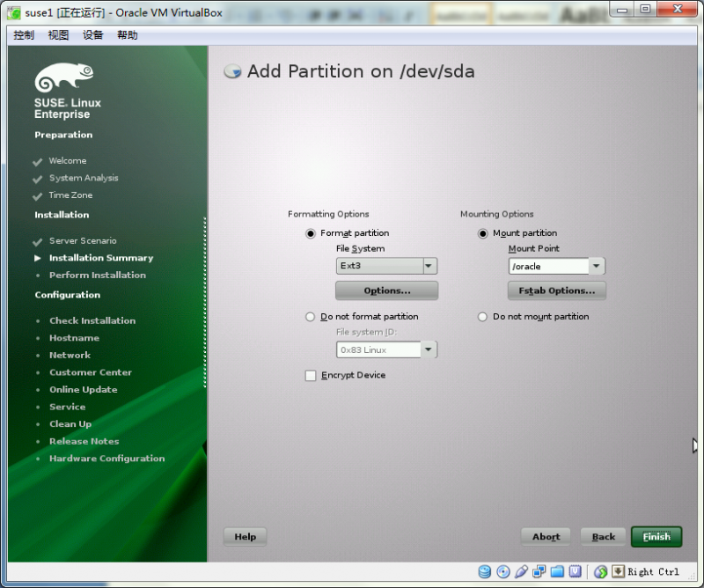Select Do not format partition option
Image resolution: width=704 pixels, height=588 pixels.
tap(310, 316)
